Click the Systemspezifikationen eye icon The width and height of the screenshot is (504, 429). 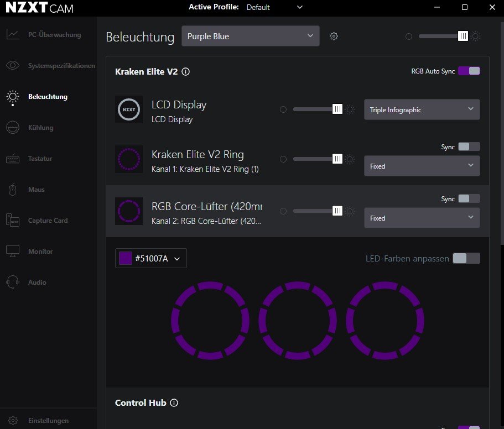click(13, 65)
